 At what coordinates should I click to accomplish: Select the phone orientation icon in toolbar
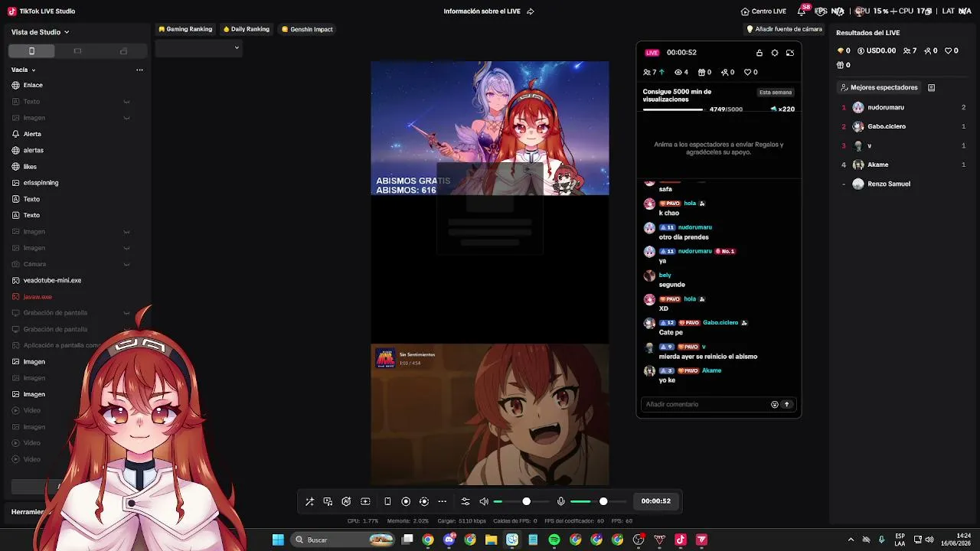click(x=387, y=501)
